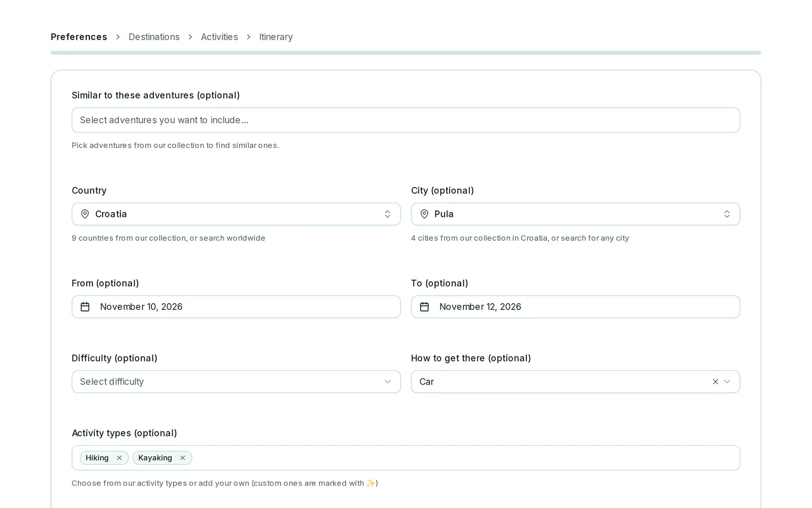This screenshot has width=812, height=508.
Task: Click the "Pick adventures from our collection" hint text
Action: (176, 145)
